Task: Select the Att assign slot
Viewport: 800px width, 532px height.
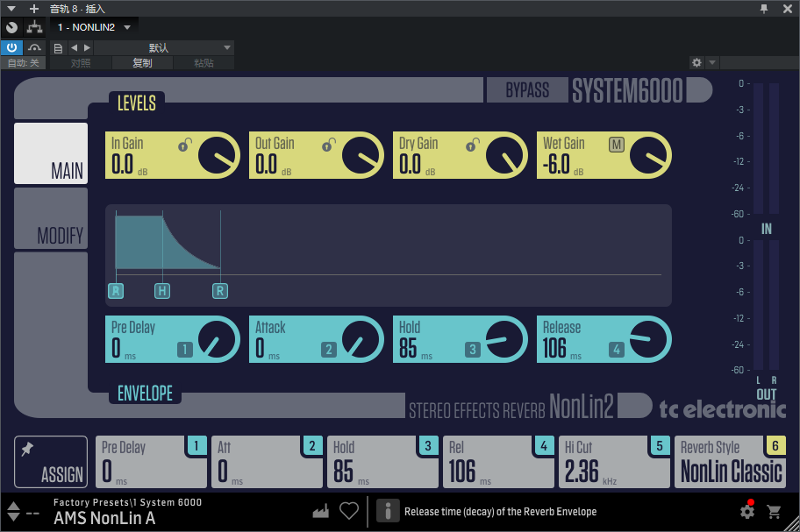Action: pyautogui.click(x=267, y=462)
